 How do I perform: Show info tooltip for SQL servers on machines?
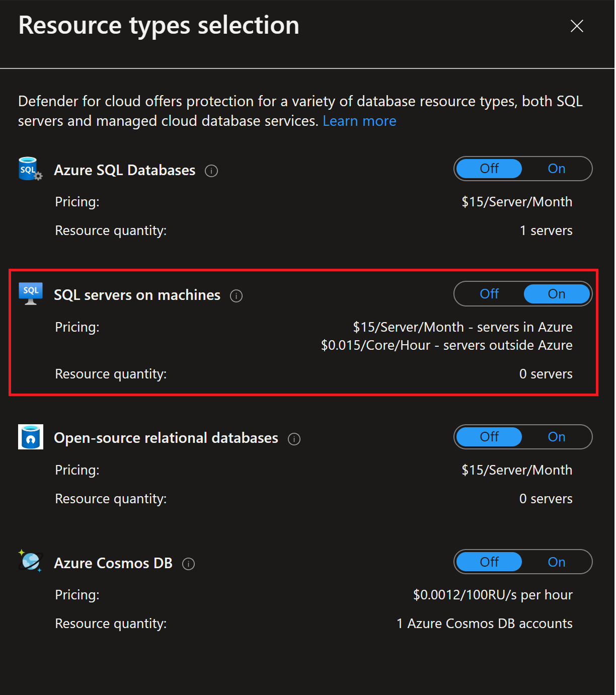(236, 296)
